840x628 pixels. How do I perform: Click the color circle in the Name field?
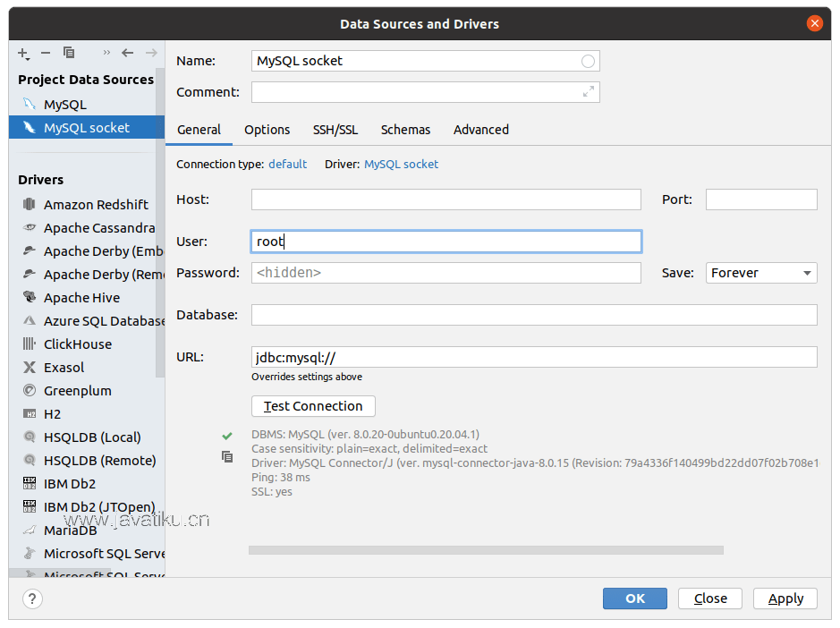pyautogui.click(x=588, y=61)
